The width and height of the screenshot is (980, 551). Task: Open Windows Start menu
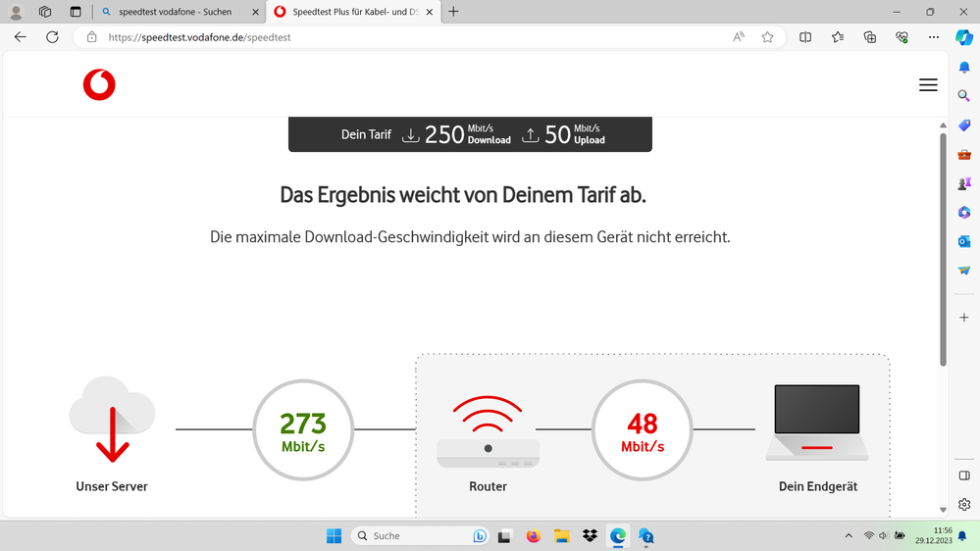pyautogui.click(x=335, y=536)
